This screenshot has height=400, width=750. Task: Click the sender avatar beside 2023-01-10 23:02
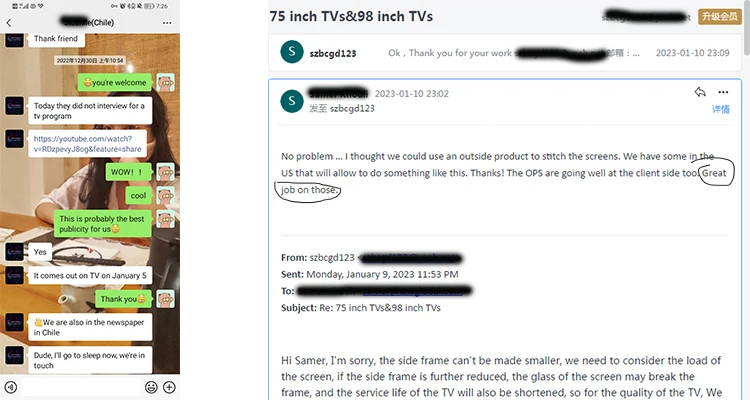pyautogui.click(x=292, y=101)
